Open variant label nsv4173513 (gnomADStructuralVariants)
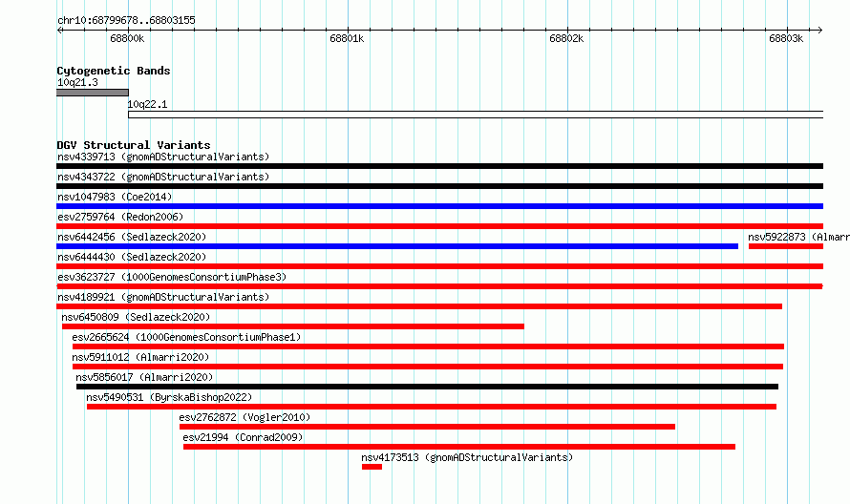The image size is (850, 504). [467, 458]
